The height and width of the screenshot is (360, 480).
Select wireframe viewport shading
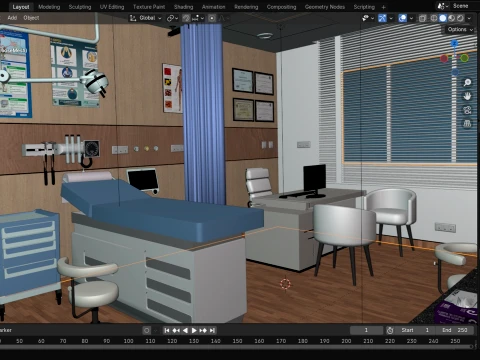[434, 18]
